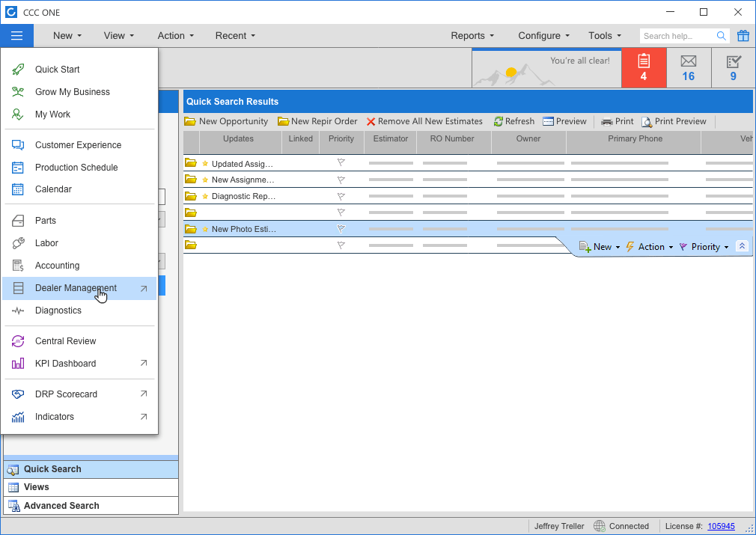The width and height of the screenshot is (756, 535).
Task: Open the hamburger application menu
Action: 16,35
